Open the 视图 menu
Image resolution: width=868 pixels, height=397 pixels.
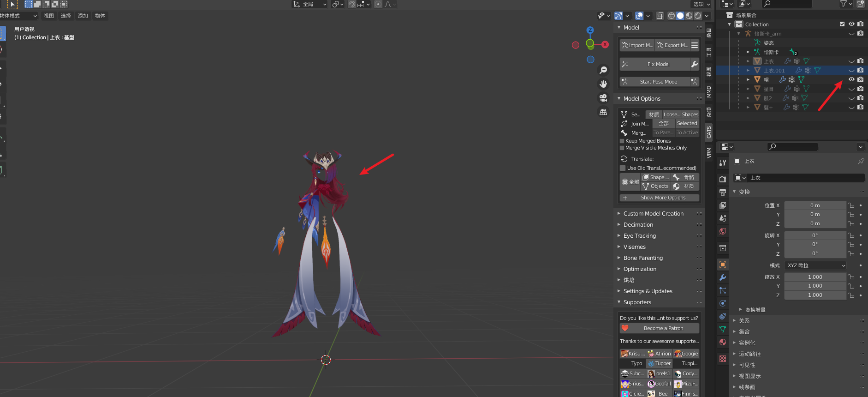tap(49, 16)
